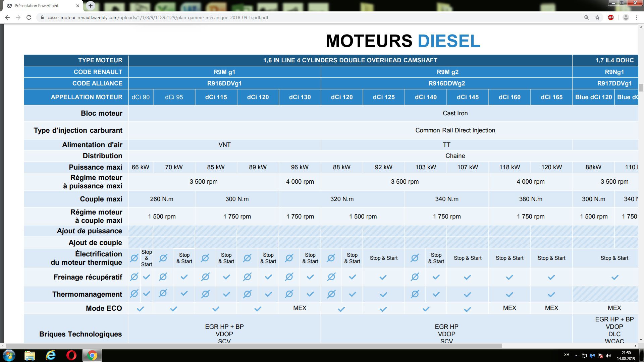
Task: Click the 103 kW power value
Action: pyautogui.click(x=426, y=167)
